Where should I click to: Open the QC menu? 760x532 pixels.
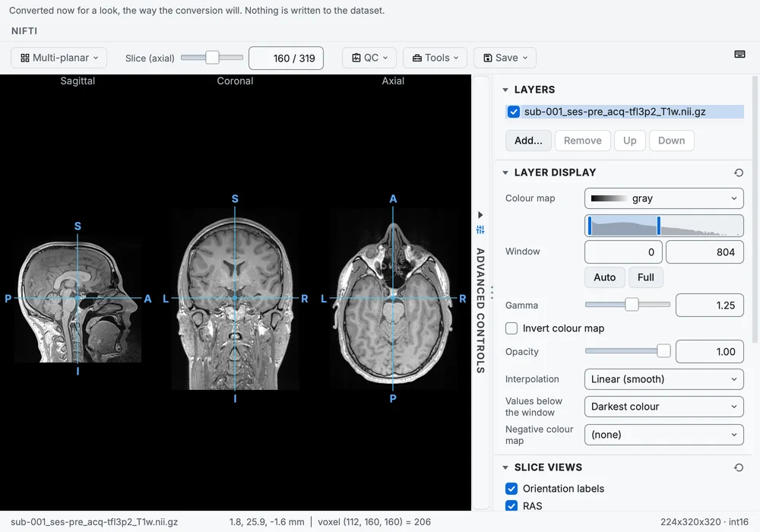tap(369, 58)
